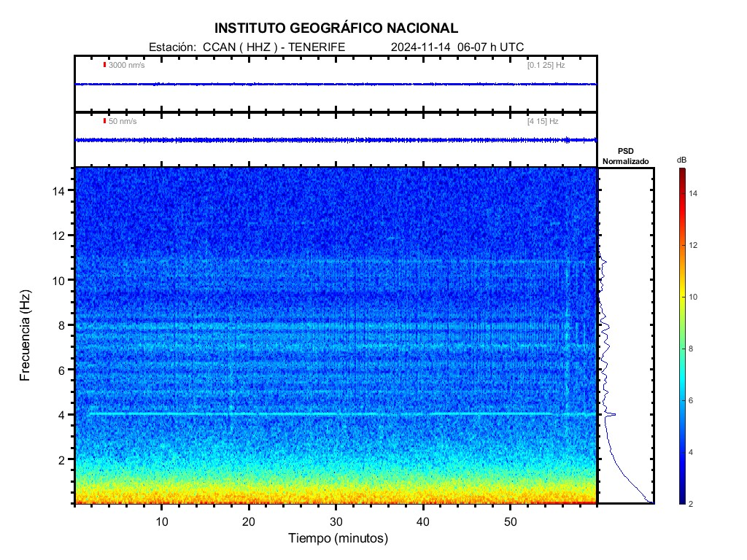Click the 4-15 Hz filtered waveform trace

336,140
